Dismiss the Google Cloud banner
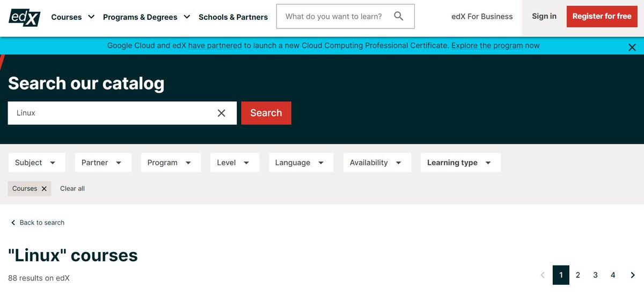 [x=632, y=47]
